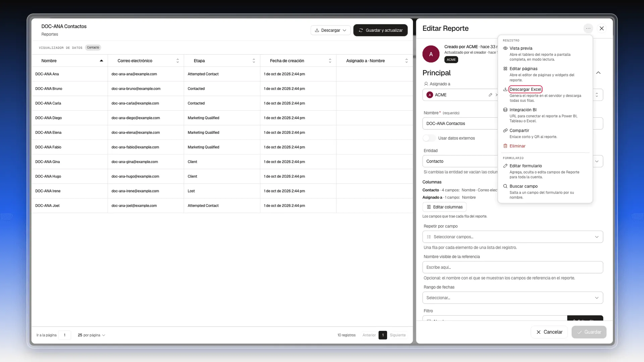Click the Nombre field DOC-ANA Contactos

[x=460, y=124]
